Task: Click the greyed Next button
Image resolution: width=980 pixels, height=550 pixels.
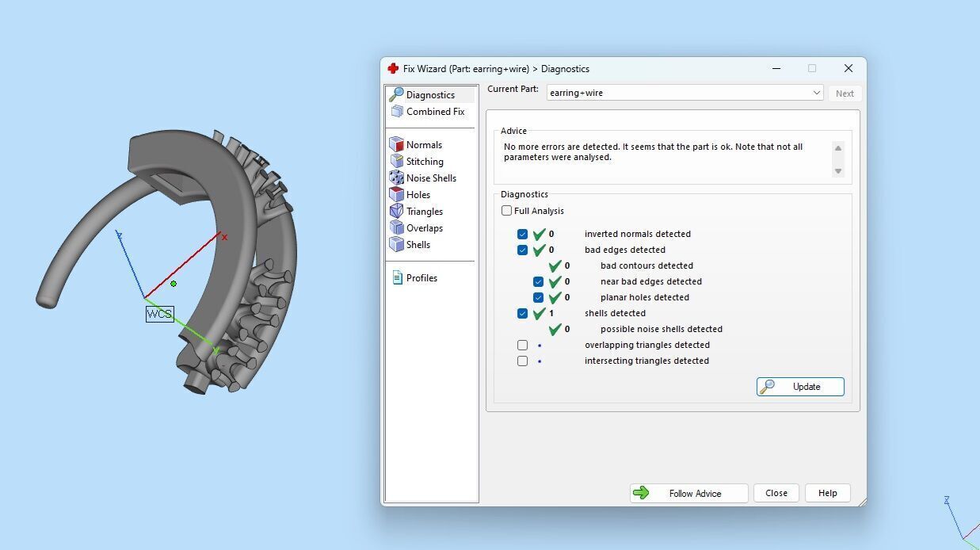Action: (845, 94)
